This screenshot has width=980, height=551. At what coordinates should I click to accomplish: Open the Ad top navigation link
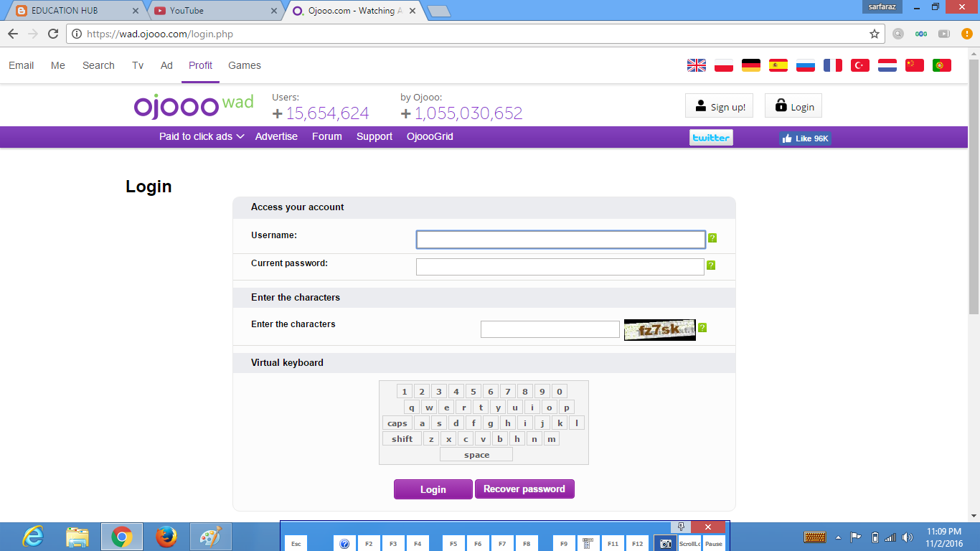click(166, 65)
